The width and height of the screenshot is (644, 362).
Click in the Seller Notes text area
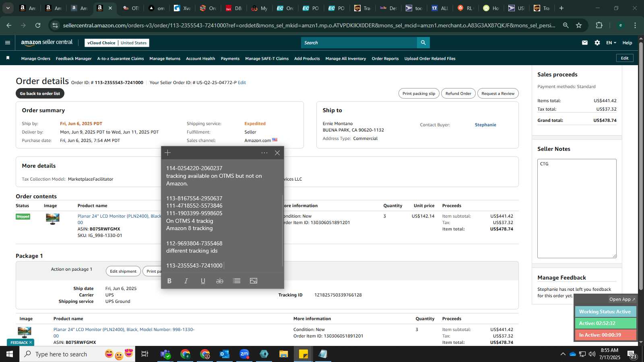pos(577,208)
